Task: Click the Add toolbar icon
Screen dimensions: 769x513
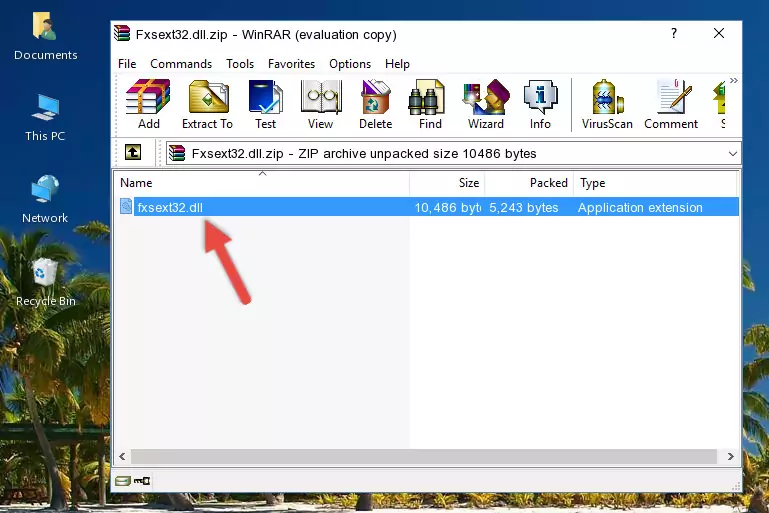Action: coord(148,104)
